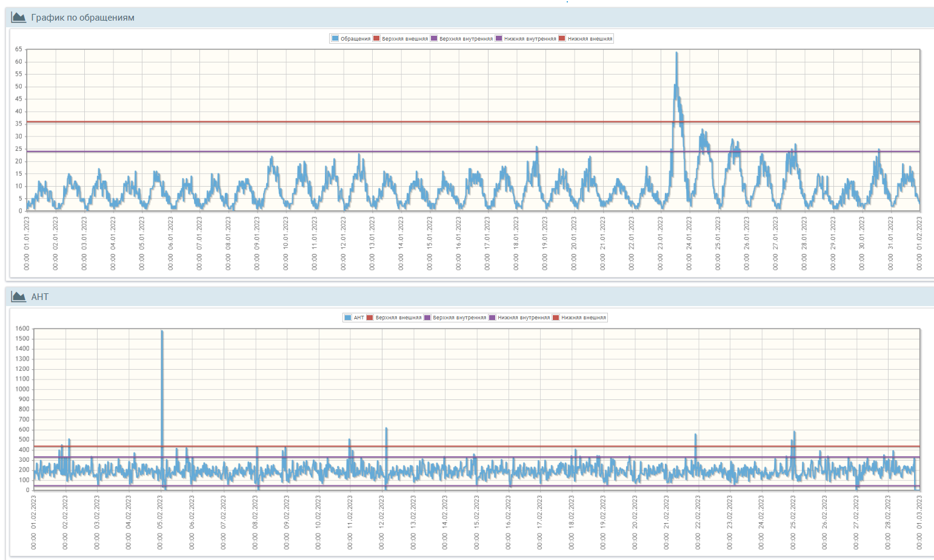Select the АНТ panel title
Image resolution: width=934 pixels, height=560 pixels.
(x=40, y=296)
